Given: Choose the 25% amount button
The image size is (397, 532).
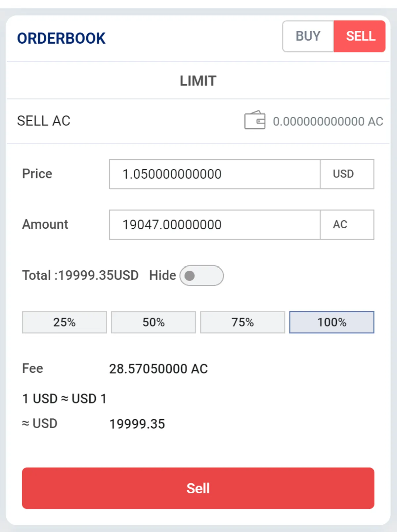Looking at the screenshot, I should click(65, 322).
